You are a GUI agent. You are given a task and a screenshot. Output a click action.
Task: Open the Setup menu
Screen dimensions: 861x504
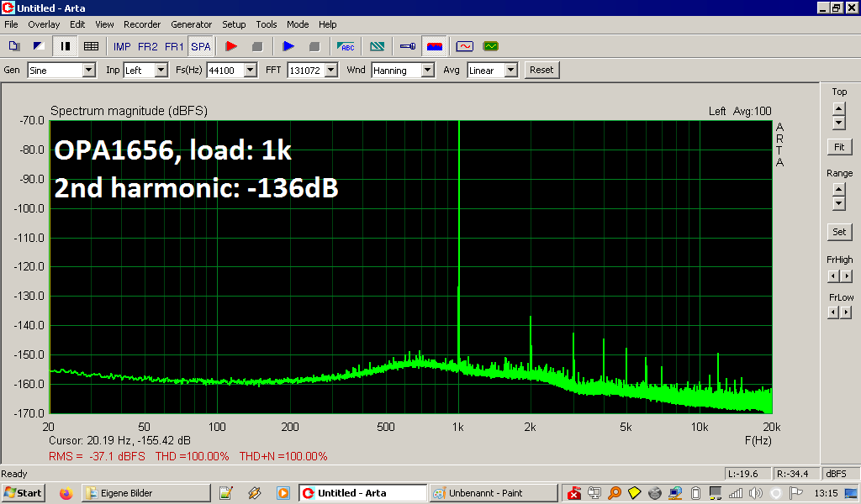click(234, 24)
